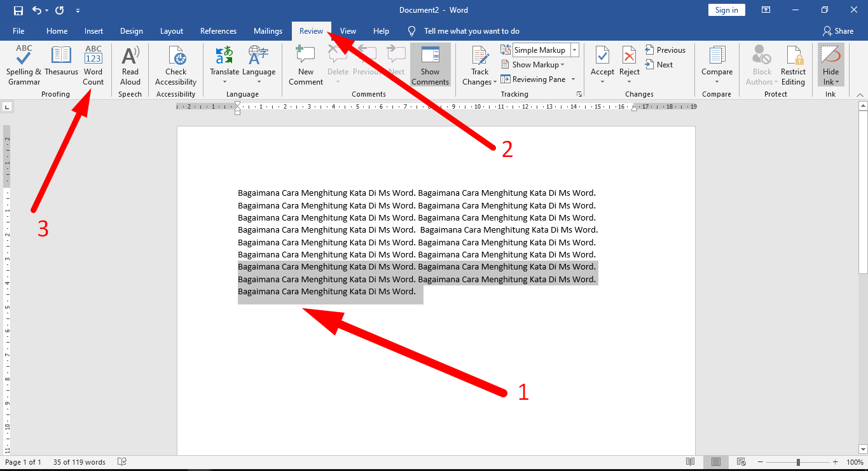The image size is (868, 471).
Task: Switch to Read Mode view in status bar
Action: (691, 462)
